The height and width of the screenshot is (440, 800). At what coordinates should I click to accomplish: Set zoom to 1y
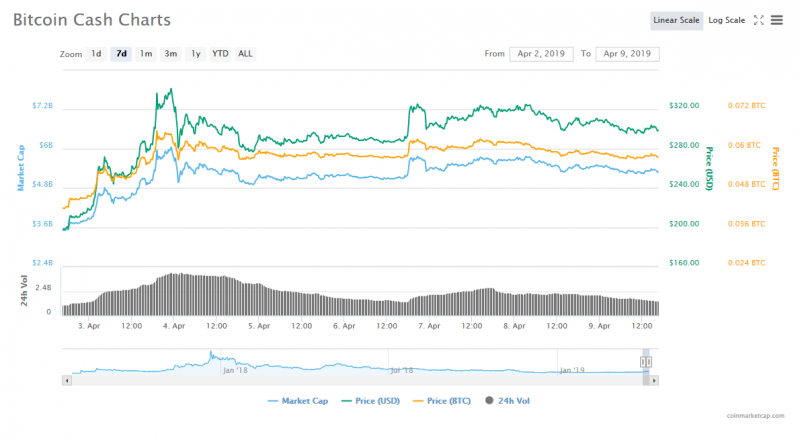coord(196,54)
